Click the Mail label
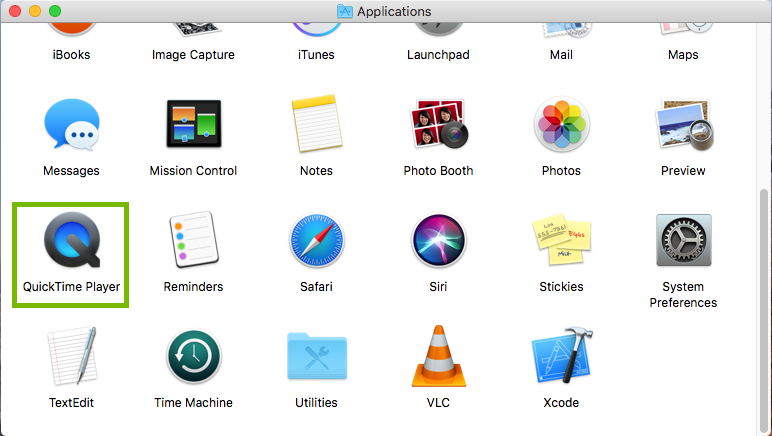The image size is (772, 436). pos(561,55)
